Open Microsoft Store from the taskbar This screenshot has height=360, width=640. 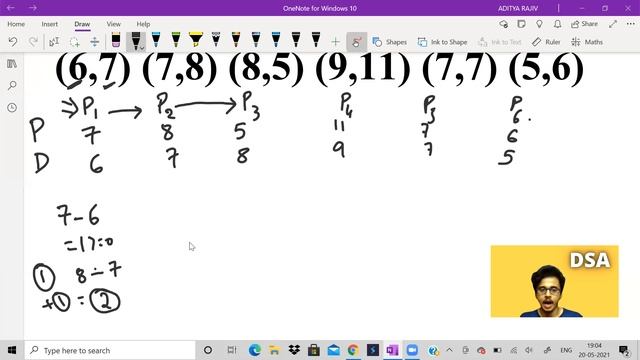pyautogui.click(x=313, y=350)
